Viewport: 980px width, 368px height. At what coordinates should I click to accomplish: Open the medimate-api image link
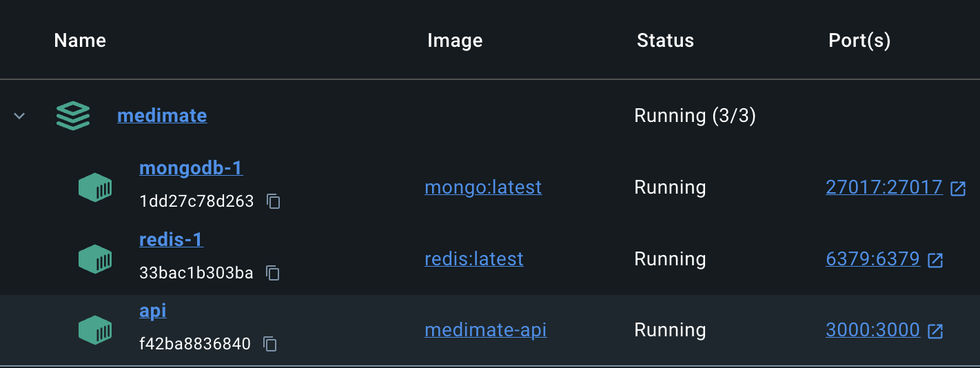[486, 330]
